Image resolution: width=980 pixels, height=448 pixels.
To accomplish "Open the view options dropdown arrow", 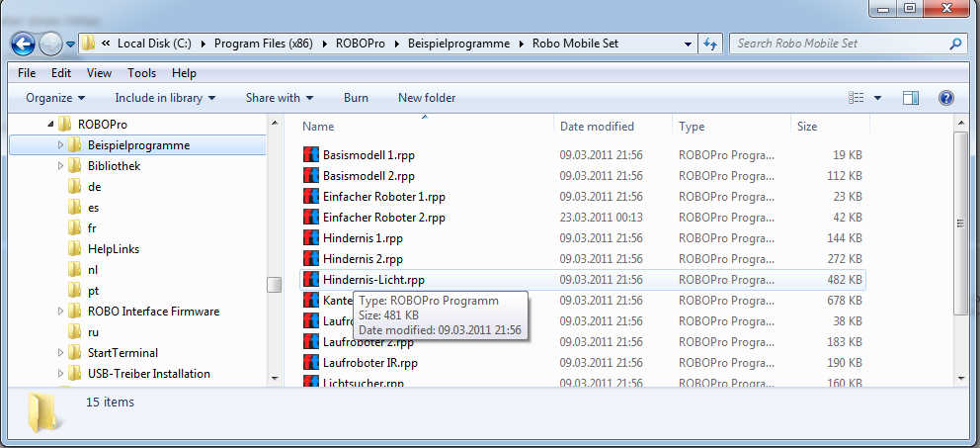I will pyautogui.click(x=877, y=98).
